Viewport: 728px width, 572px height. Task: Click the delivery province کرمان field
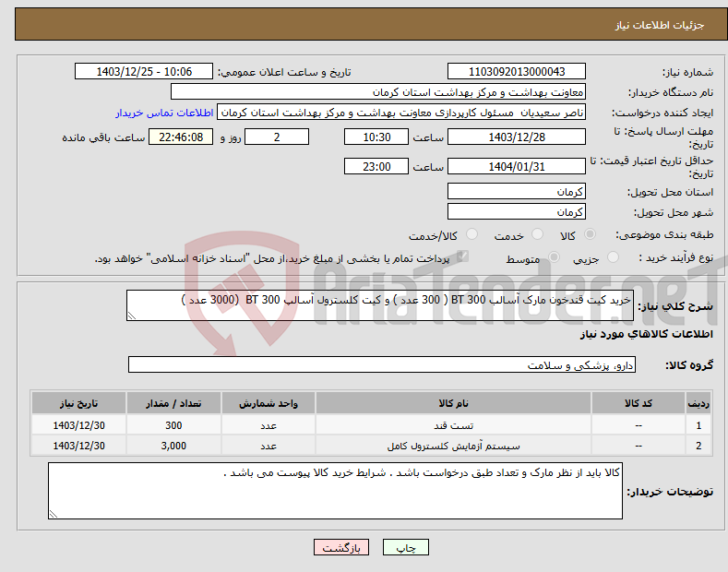[x=517, y=191]
